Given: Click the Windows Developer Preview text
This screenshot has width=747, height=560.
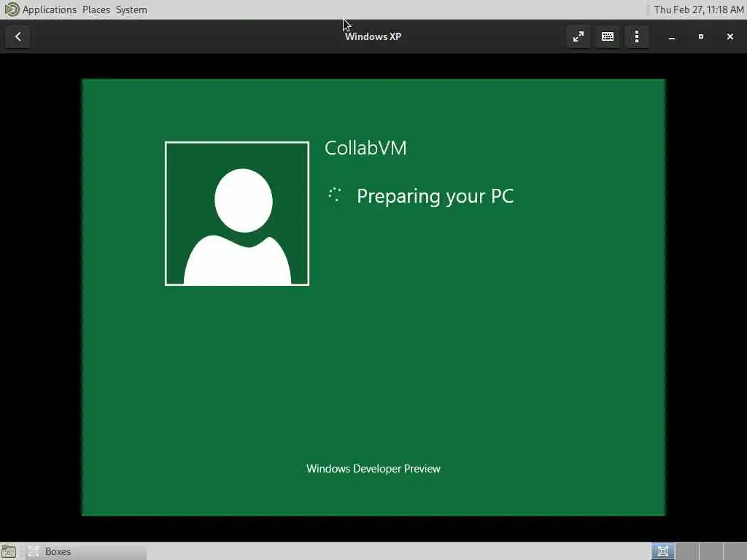Looking at the screenshot, I should (x=373, y=469).
